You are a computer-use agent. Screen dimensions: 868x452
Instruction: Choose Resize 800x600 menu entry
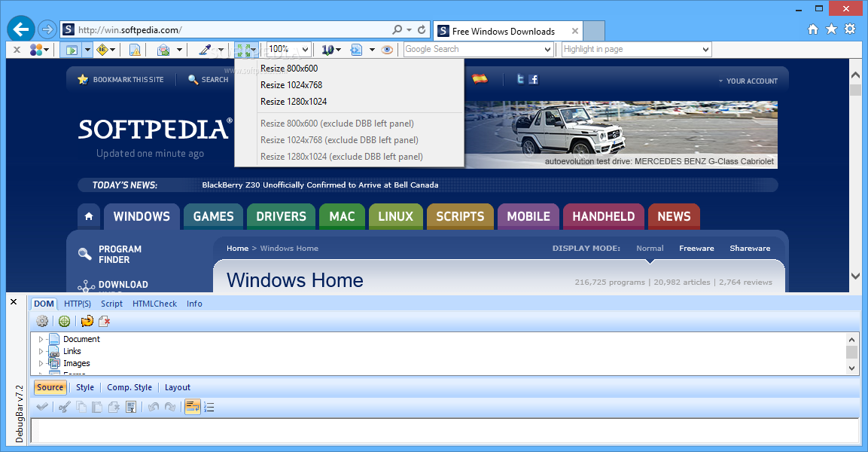coord(349,68)
